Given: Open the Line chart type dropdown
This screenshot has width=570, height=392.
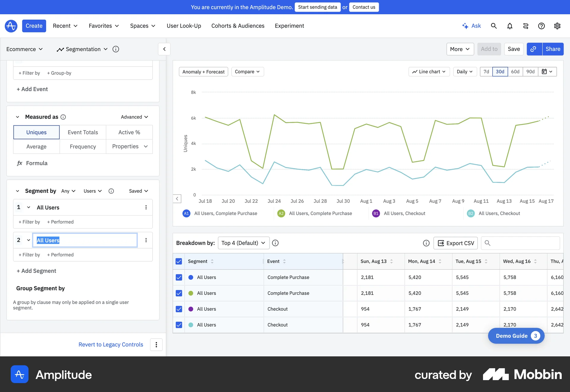Looking at the screenshot, I should click(x=429, y=72).
